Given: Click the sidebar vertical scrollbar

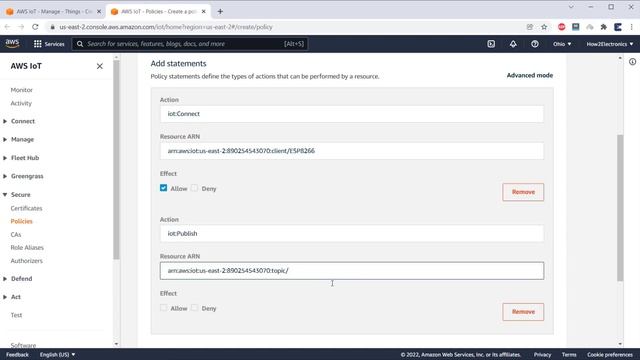Looking at the screenshot, I should click(116, 160).
